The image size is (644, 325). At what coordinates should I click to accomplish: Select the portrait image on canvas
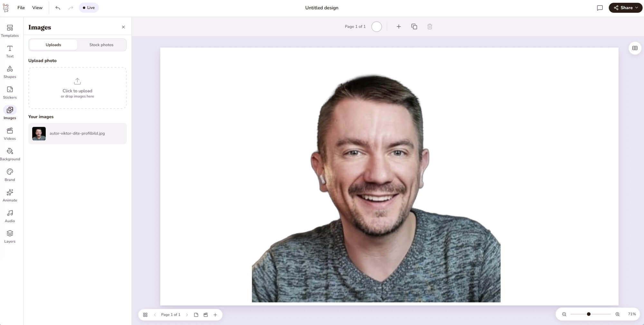pyautogui.click(x=376, y=188)
